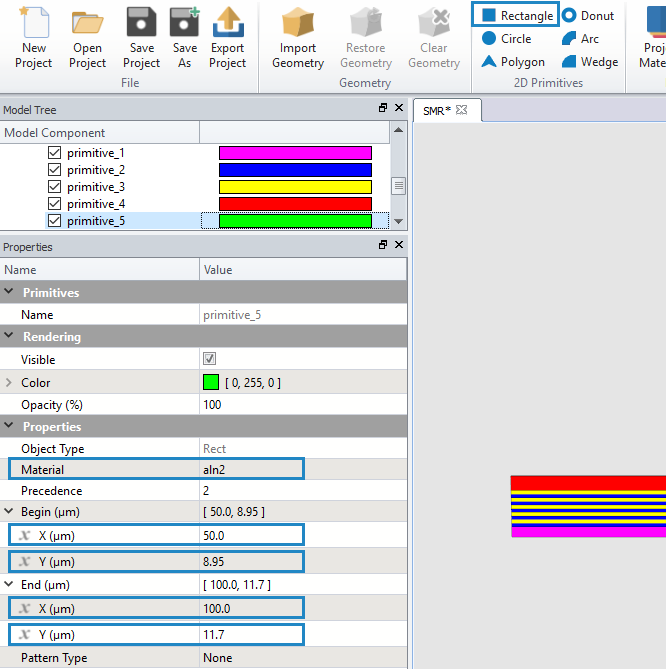The image size is (666, 669).
Task: Expand the Color property row
Action: click(x=9, y=383)
